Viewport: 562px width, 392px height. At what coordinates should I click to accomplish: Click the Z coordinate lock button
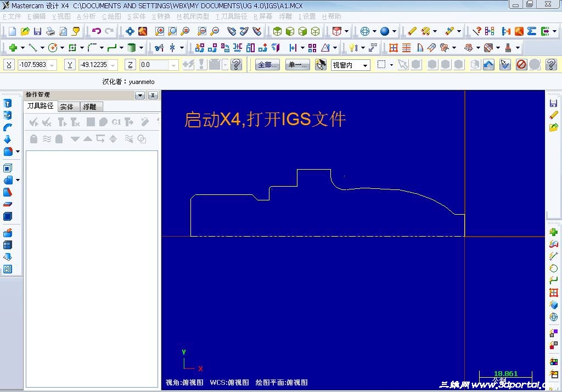click(x=130, y=65)
